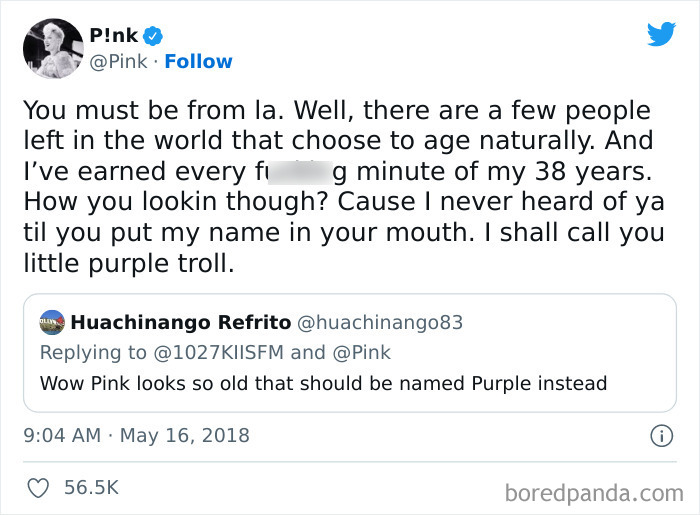Click the main tweet text starting "You must be"

click(x=336, y=110)
